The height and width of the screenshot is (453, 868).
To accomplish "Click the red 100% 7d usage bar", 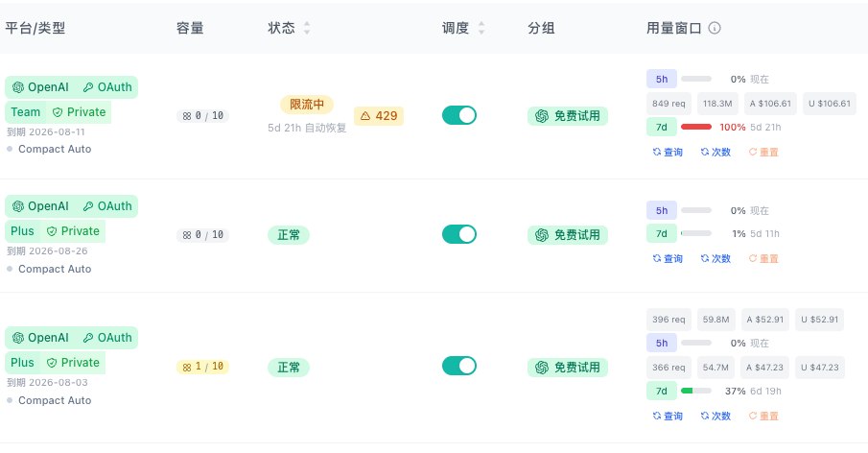I will click(696, 127).
